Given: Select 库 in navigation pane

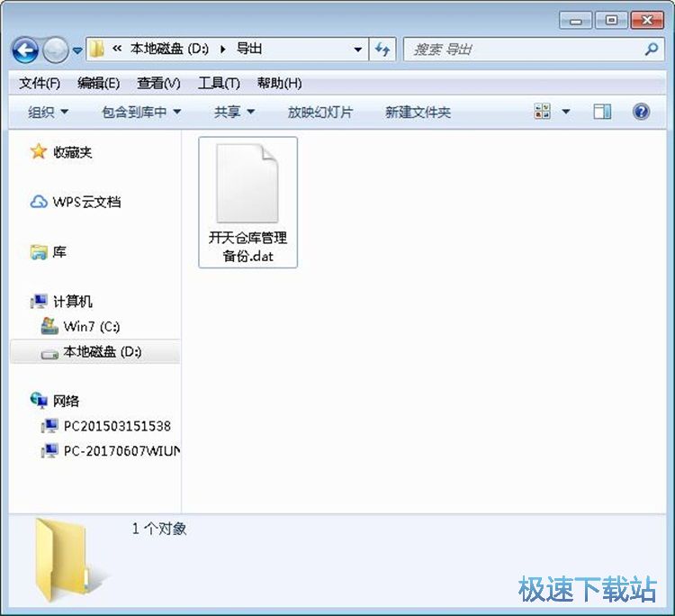Looking at the screenshot, I should [59, 251].
